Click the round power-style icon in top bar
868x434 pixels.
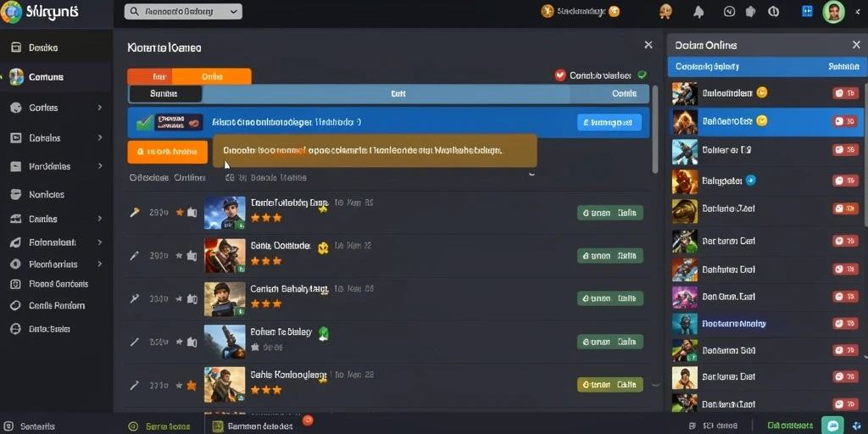(x=773, y=12)
